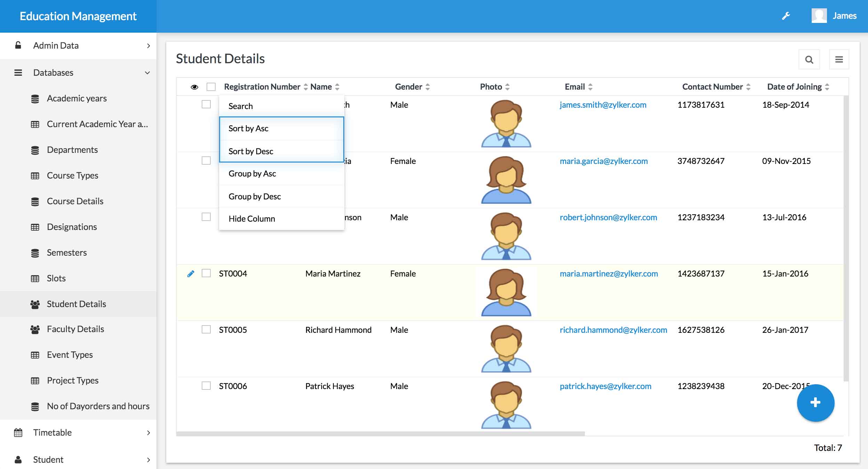868x469 pixels.
Task: Click the add new student plus icon
Action: [815, 403]
